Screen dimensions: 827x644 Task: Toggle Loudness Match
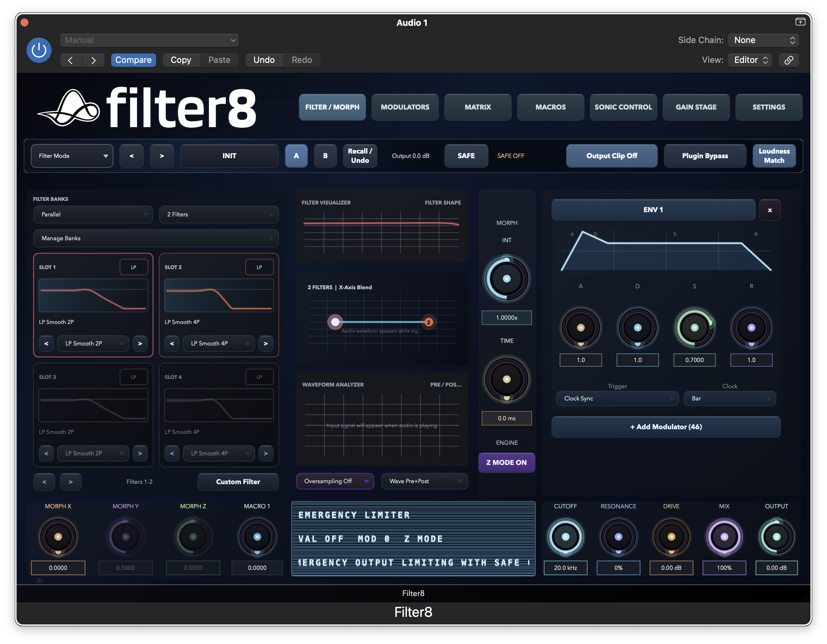click(x=774, y=156)
